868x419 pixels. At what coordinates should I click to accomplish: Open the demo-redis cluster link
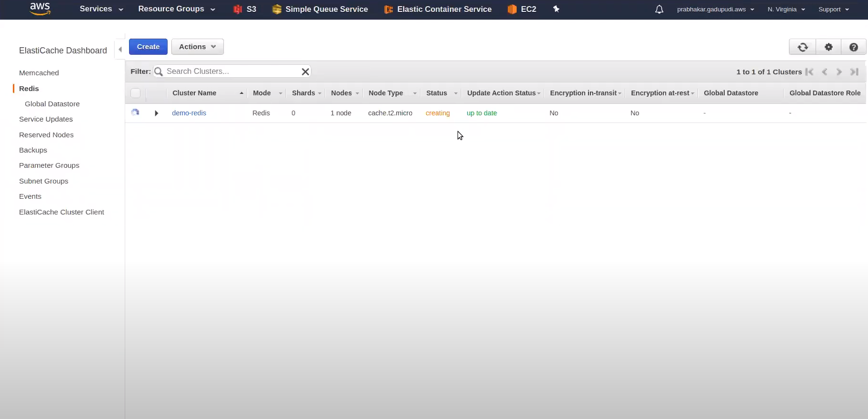click(189, 113)
